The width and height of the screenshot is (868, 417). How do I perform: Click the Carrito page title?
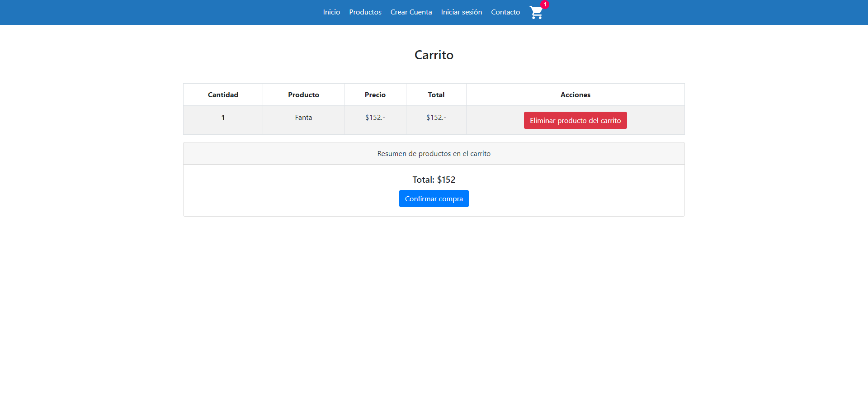(434, 55)
